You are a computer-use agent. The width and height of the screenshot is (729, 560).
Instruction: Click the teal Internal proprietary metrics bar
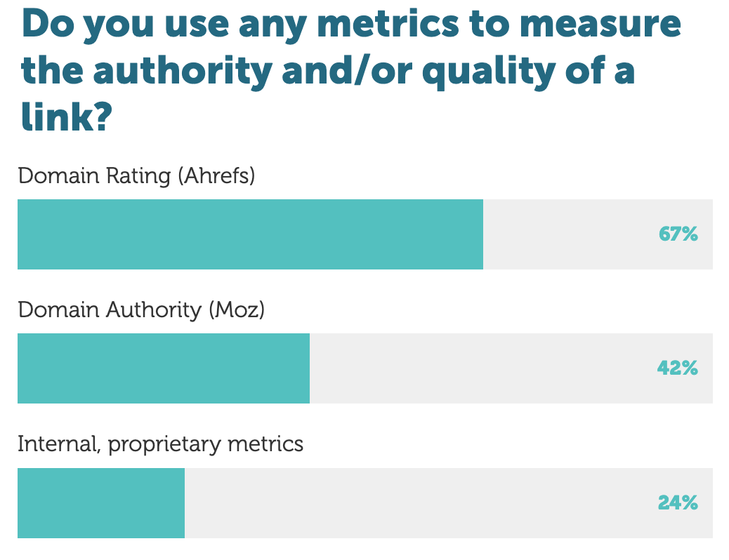(x=101, y=503)
